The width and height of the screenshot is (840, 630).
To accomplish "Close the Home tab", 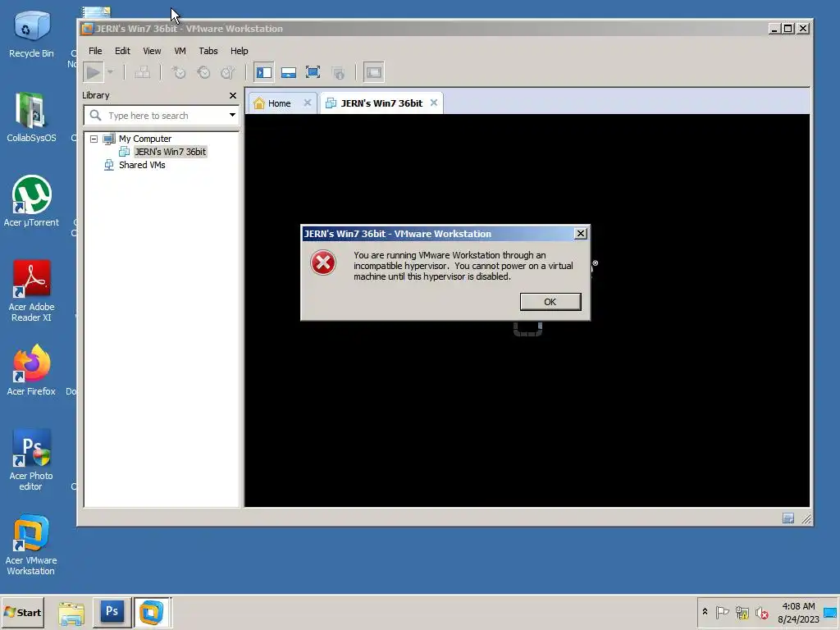I will (308, 103).
